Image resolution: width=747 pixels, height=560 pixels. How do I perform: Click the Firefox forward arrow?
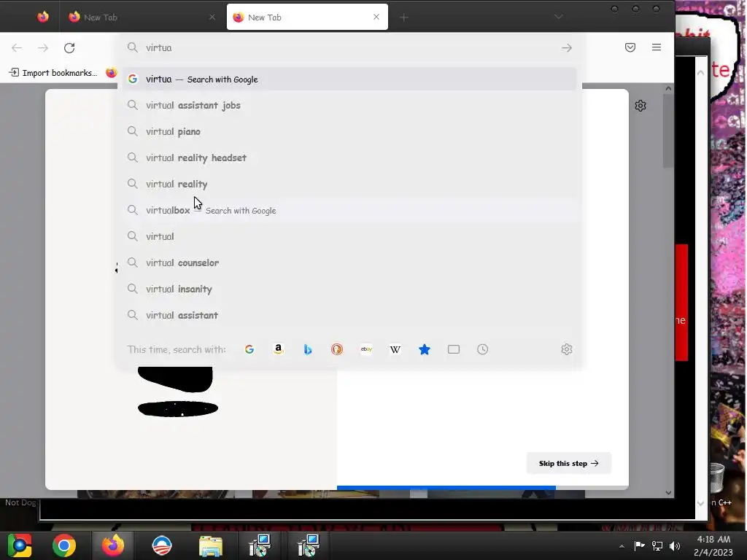pyautogui.click(x=43, y=47)
